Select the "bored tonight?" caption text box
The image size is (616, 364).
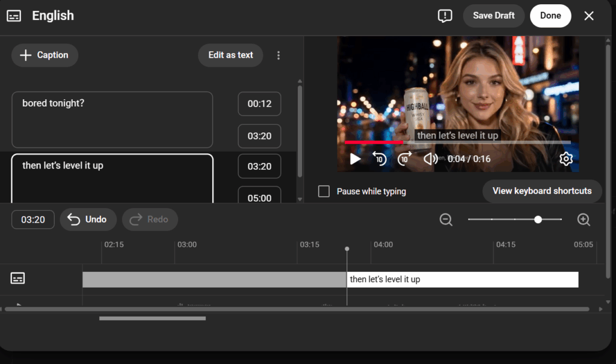tap(112, 120)
